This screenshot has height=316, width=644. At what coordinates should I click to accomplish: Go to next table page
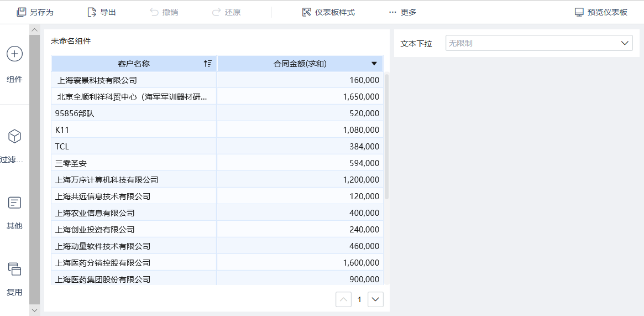tap(376, 299)
